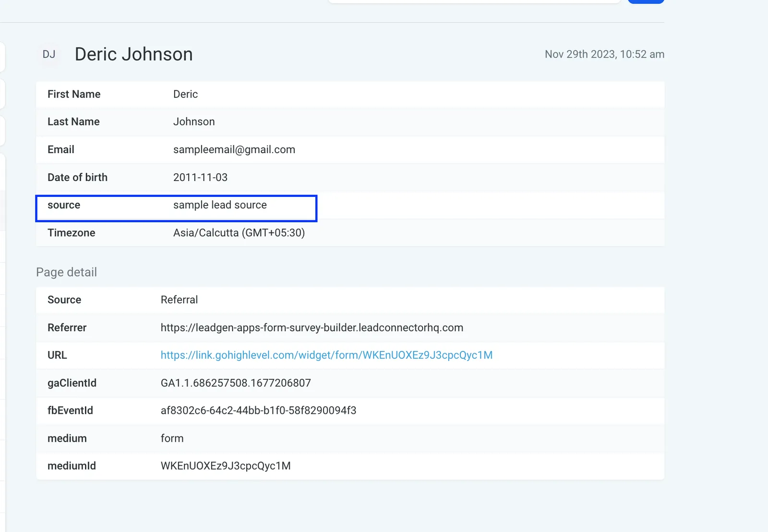Click the search bar at top
The width and height of the screenshot is (768, 532).
tap(474, 1)
